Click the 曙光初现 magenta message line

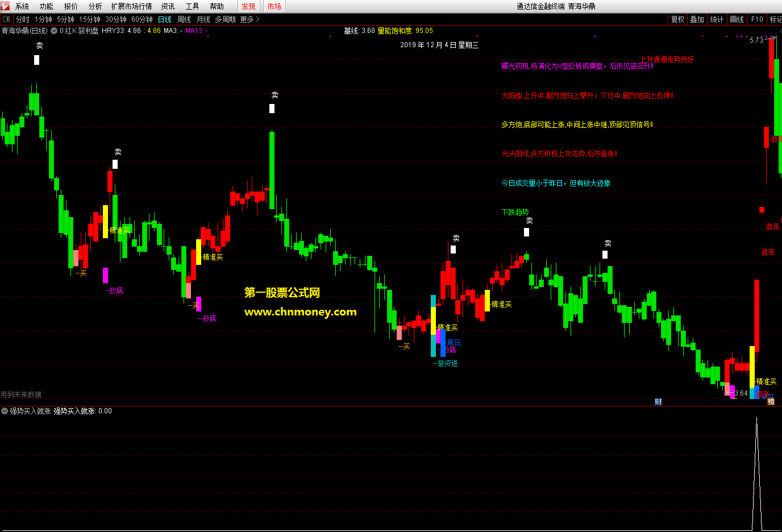pos(577,66)
